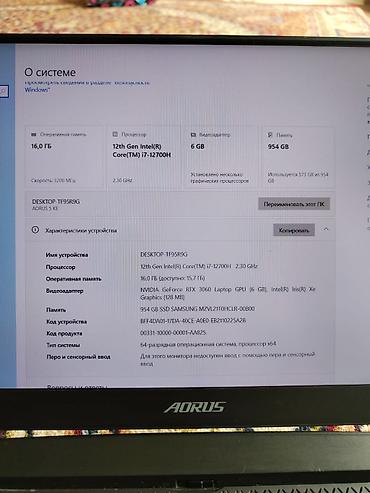
Task: Click the 2.30 GHz speed in processor card
Action: [x=122, y=180]
